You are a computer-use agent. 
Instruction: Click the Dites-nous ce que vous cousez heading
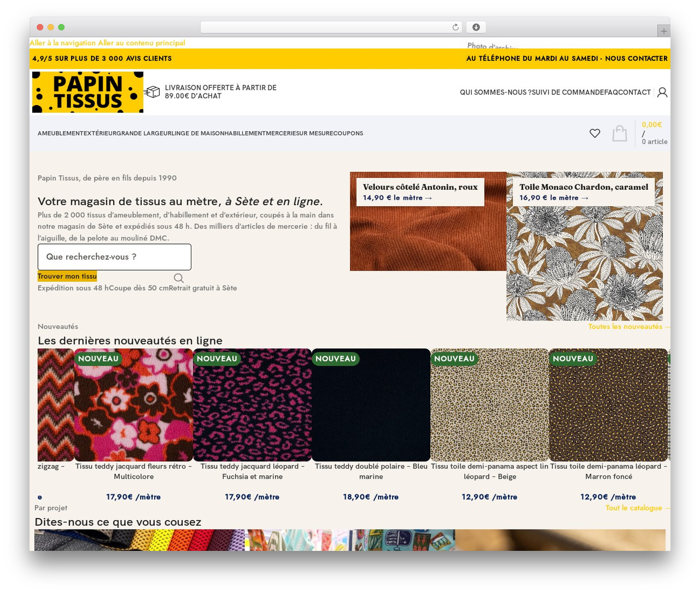(x=118, y=522)
